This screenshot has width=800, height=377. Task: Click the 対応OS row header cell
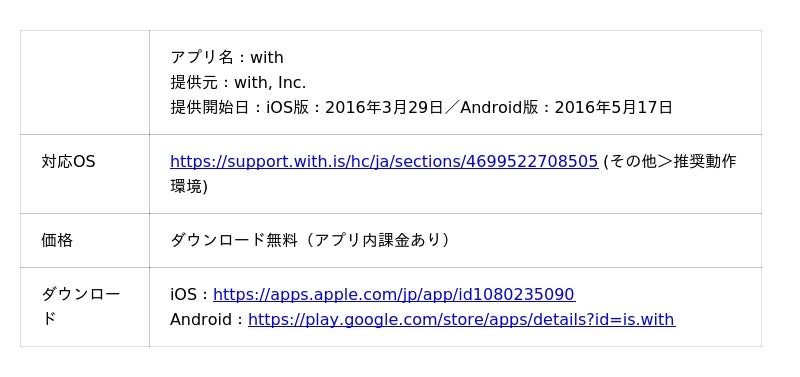point(85,174)
